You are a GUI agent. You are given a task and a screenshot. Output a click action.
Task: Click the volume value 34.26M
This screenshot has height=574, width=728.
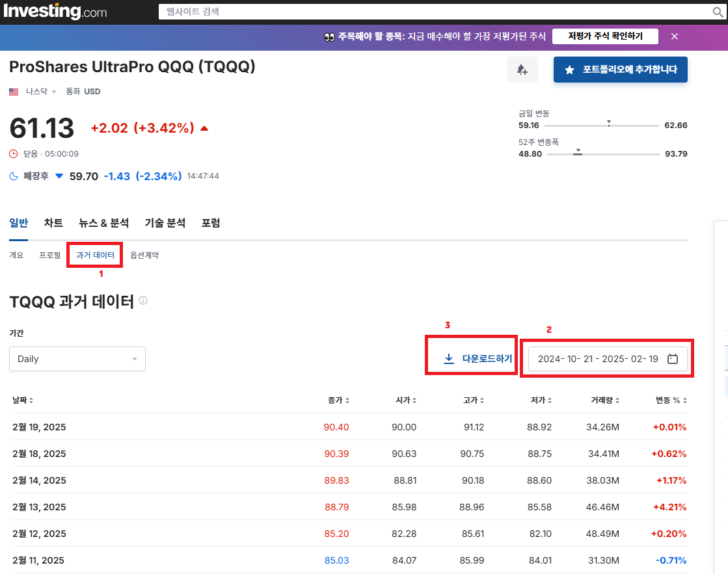tap(602, 427)
